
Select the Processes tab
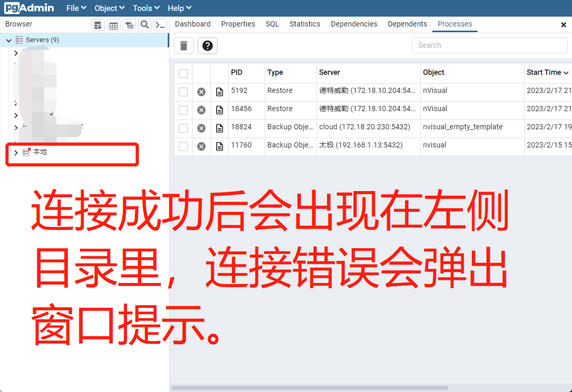coord(455,24)
